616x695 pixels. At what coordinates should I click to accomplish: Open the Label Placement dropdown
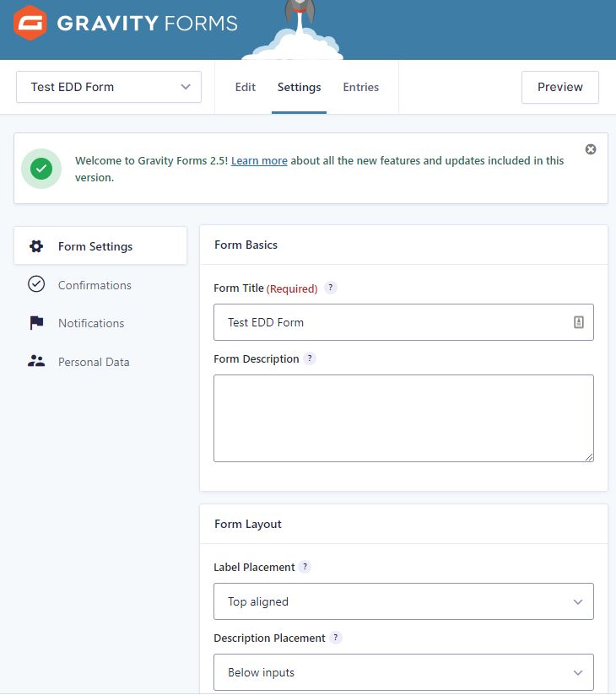point(403,601)
